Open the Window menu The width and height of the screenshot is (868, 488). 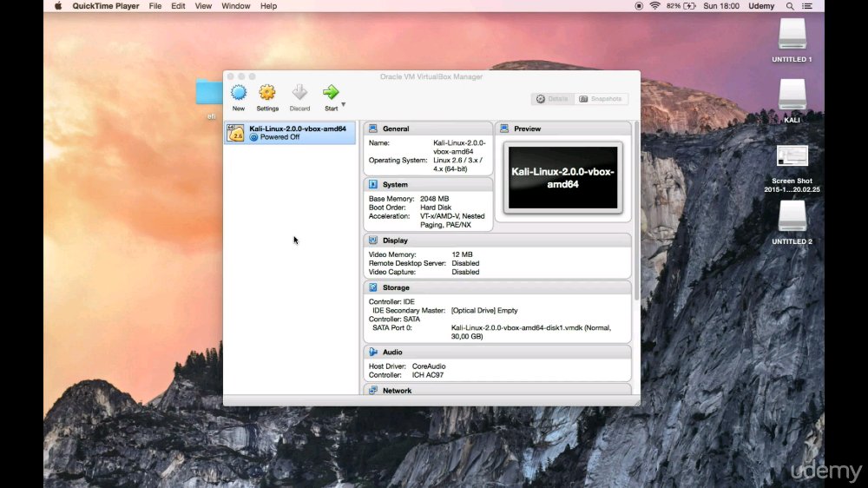[x=236, y=6]
